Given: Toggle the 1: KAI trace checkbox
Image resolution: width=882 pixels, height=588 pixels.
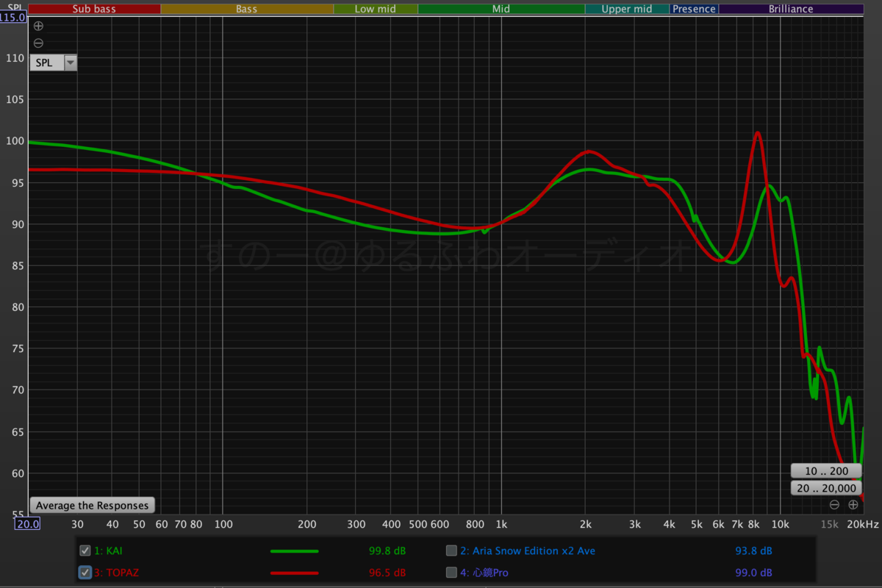Looking at the screenshot, I should (x=85, y=551).
